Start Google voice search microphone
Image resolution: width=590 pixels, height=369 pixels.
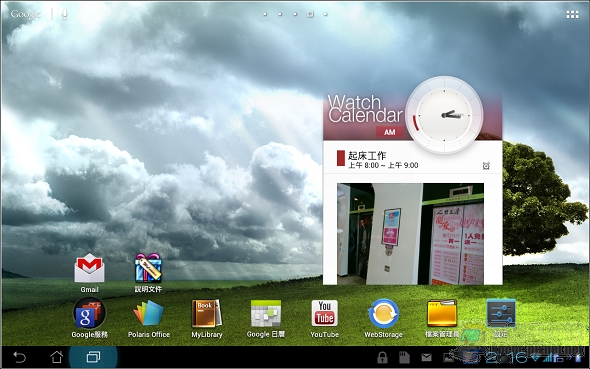click(x=64, y=14)
